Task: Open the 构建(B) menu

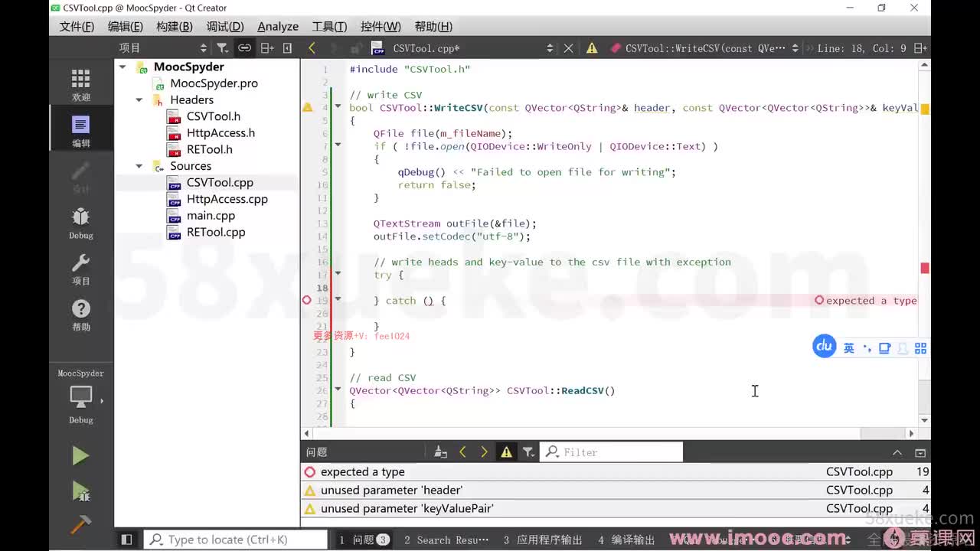Action: [x=174, y=26]
